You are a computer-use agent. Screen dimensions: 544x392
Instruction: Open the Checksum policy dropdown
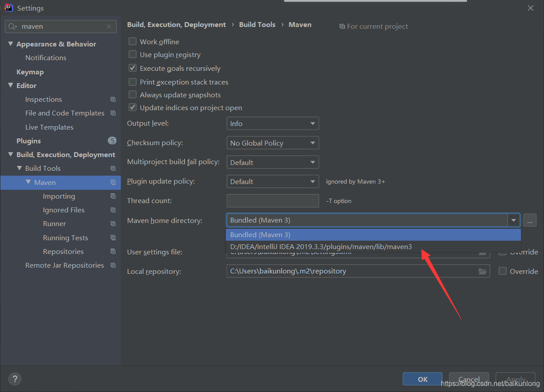[x=272, y=143]
